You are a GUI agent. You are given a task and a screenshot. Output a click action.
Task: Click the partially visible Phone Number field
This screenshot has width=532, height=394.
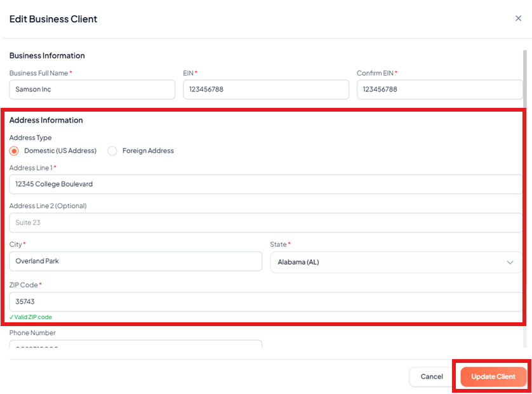tap(135, 345)
